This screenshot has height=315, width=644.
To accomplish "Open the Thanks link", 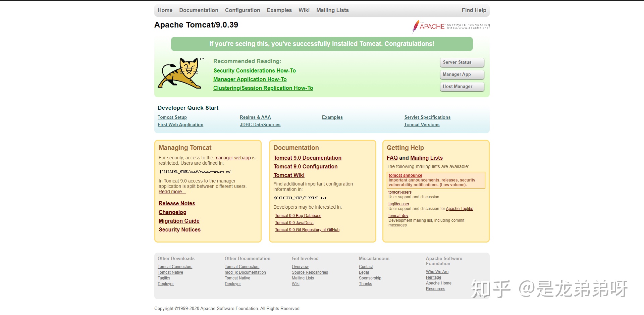I will point(365,284).
